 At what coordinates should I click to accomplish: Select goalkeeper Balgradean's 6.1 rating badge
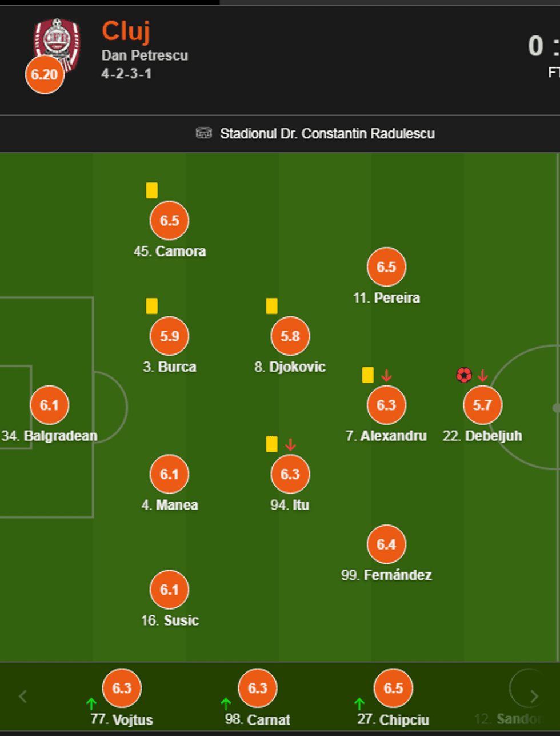tap(49, 405)
